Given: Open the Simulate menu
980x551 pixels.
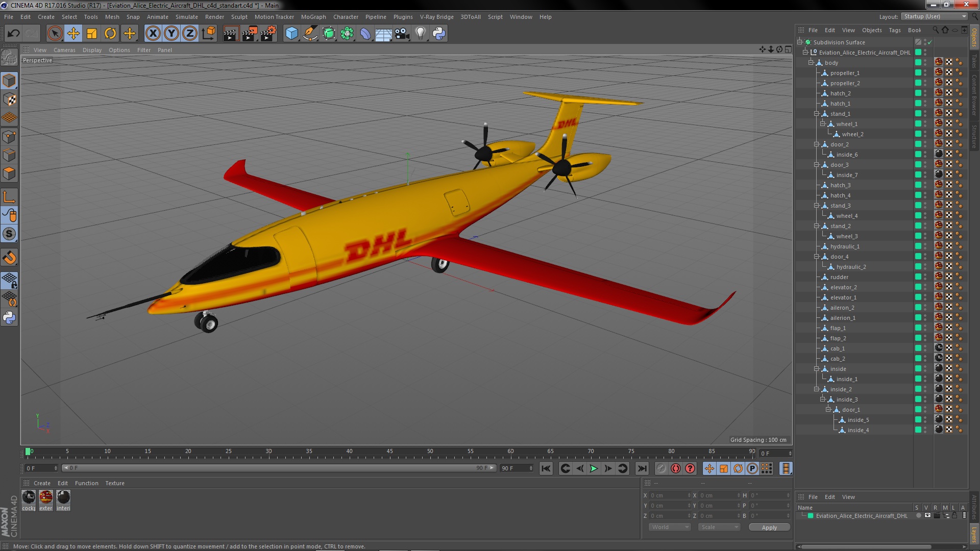Looking at the screenshot, I should [186, 17].
